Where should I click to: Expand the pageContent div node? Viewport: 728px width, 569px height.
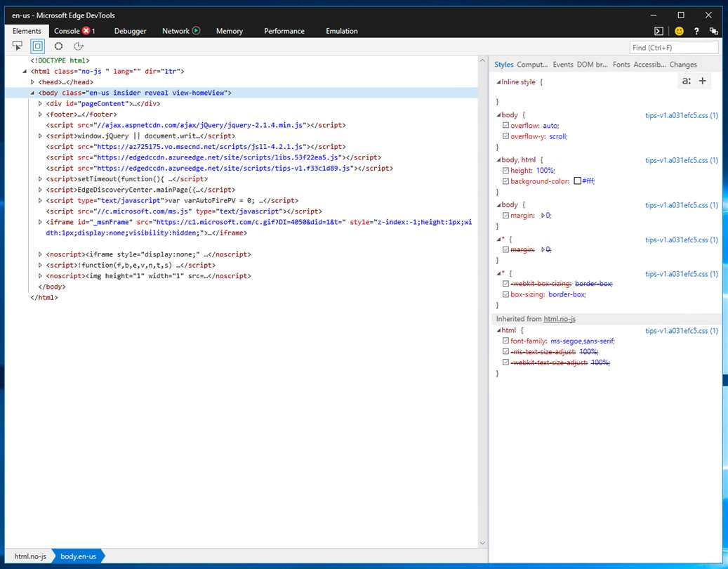point(41,104)
